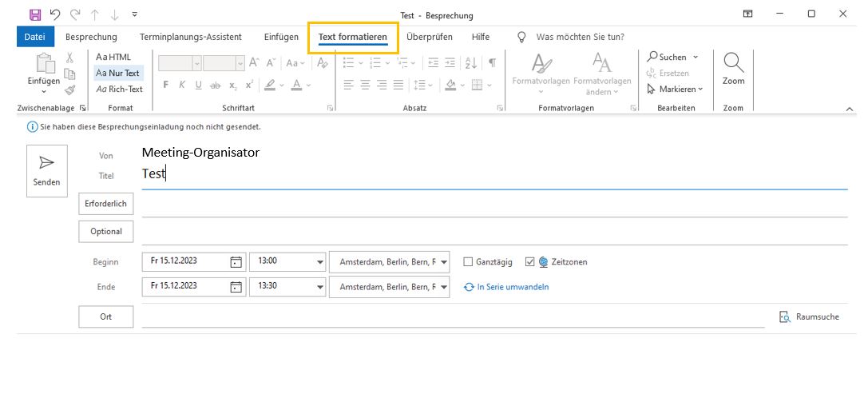Viewport: 868px width, 418px height.
Task: Click the Suchen magnifier in Bearbeiten
Action: (x=653, y=57)
